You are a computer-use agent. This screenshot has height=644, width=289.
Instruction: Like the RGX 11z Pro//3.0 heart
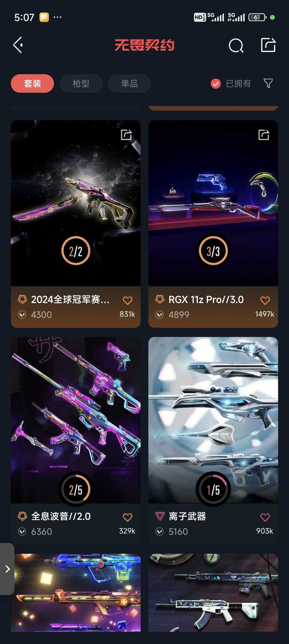[x=265, y=300]
